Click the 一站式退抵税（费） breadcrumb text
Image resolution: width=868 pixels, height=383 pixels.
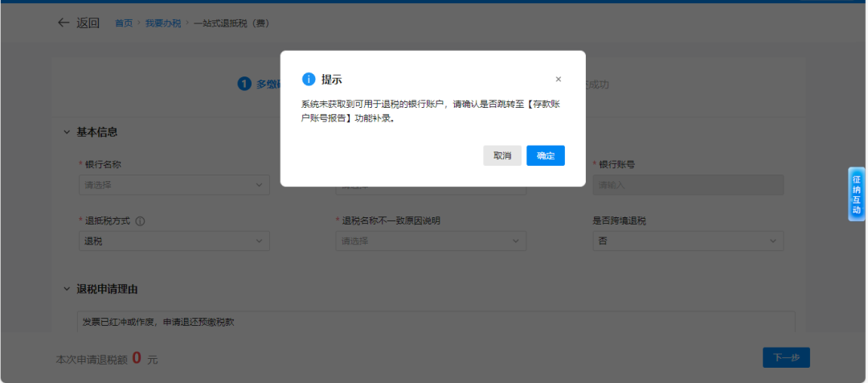coord(231,23)
